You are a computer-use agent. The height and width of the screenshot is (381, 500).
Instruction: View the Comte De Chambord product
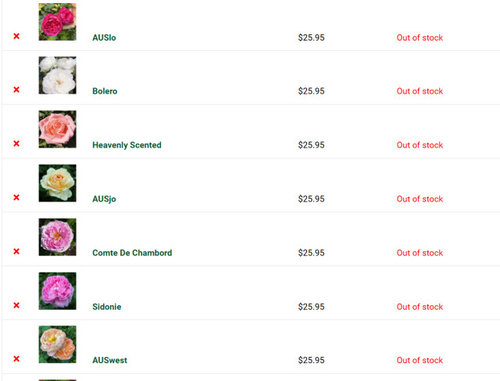coord(132,253)
